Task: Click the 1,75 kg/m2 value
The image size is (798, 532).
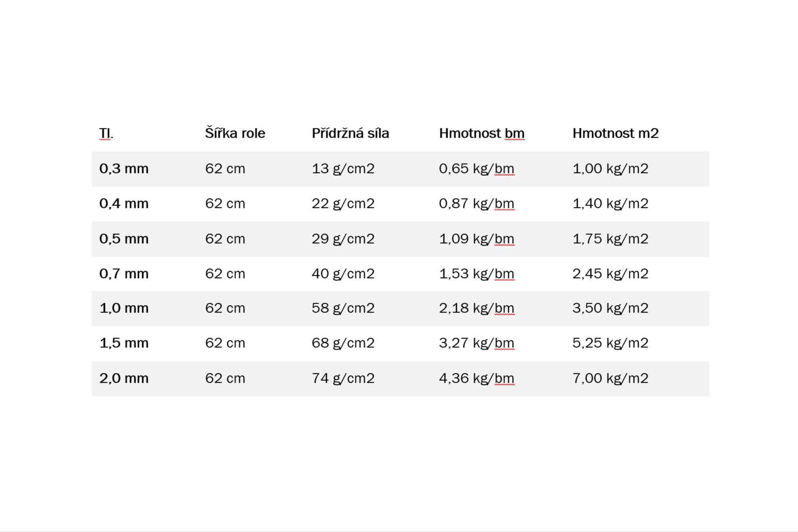Action: [610, 239]
